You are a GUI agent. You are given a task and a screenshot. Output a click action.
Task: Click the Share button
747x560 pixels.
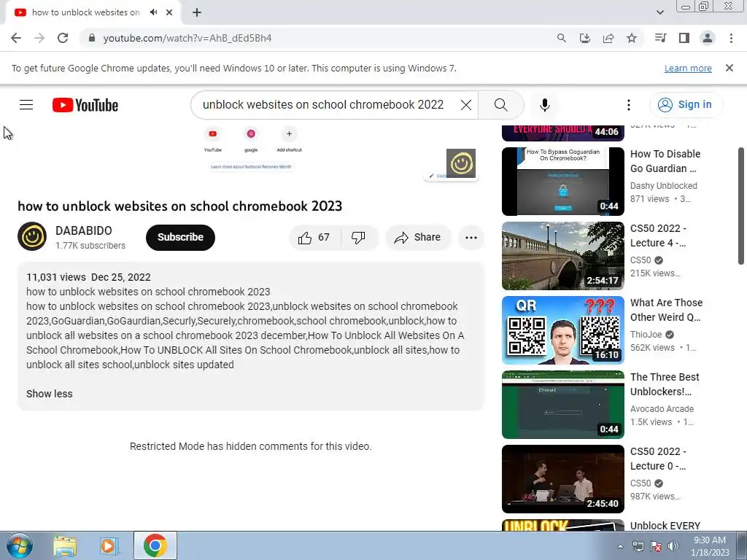point(418,237)
